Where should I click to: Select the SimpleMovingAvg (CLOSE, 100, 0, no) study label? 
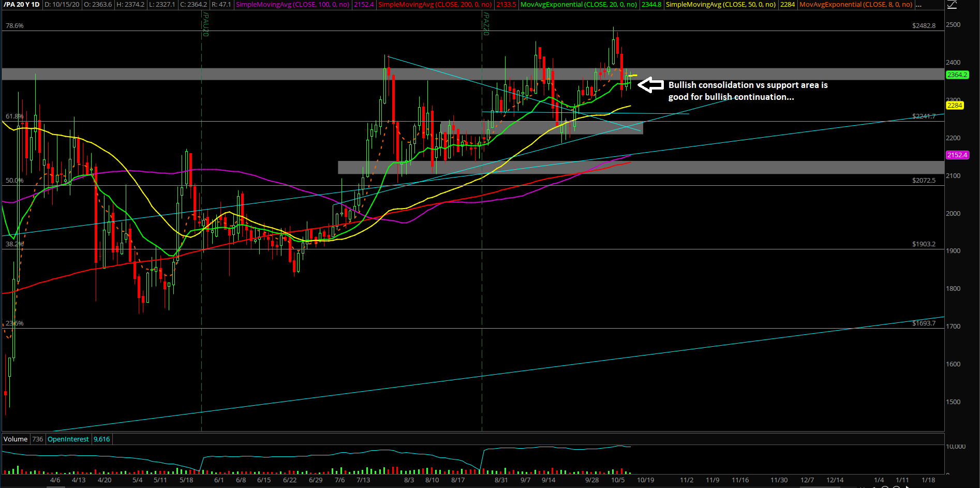tap(293, 5)
